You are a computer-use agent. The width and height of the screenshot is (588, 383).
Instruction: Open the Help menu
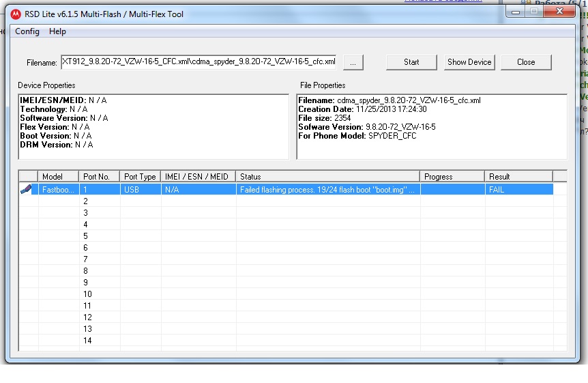tap(57, 31)
